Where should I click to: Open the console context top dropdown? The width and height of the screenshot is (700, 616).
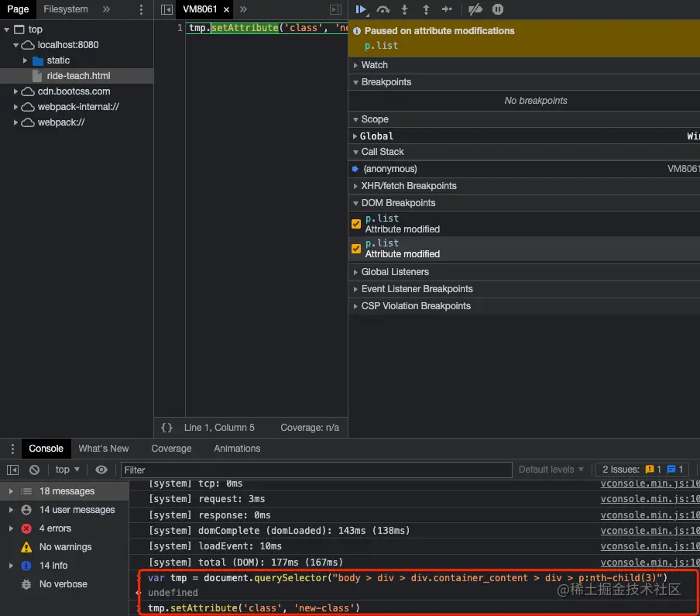pos(67,470)
